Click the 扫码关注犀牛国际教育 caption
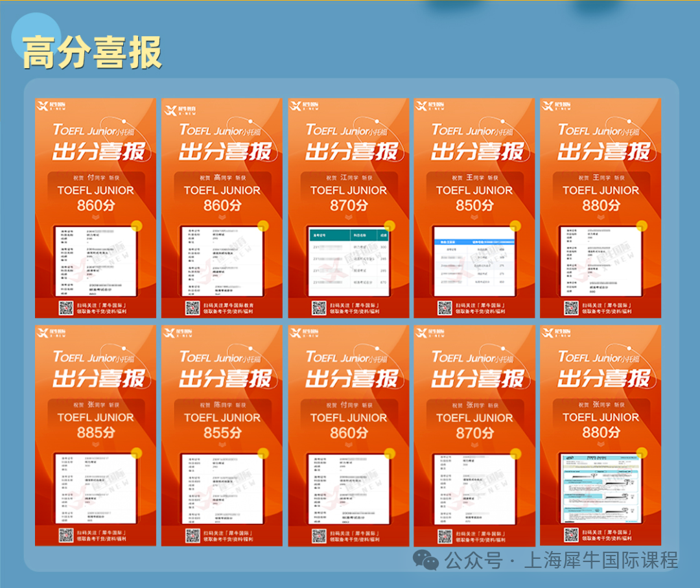Screen dimensions: 700x588 point(229,305)
